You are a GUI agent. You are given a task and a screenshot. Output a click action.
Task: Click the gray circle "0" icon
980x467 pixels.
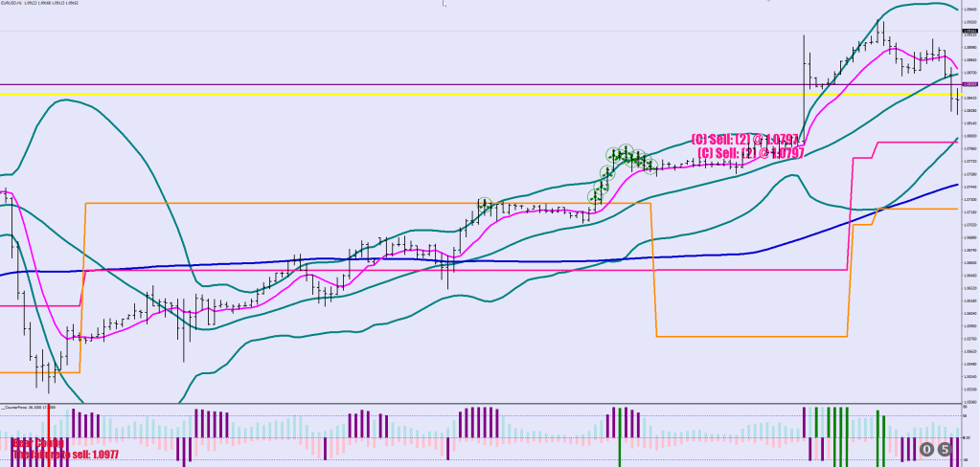tap(926, 449)
